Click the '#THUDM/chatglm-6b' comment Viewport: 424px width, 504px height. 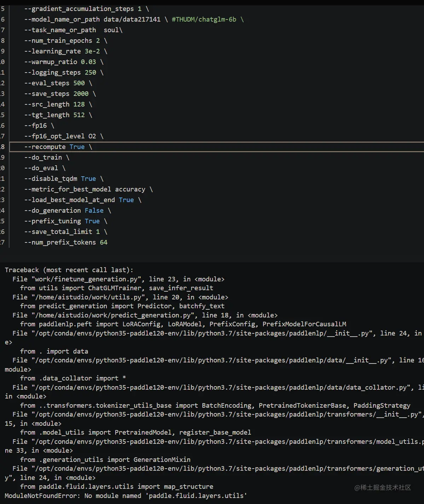[x=204, y=19]
